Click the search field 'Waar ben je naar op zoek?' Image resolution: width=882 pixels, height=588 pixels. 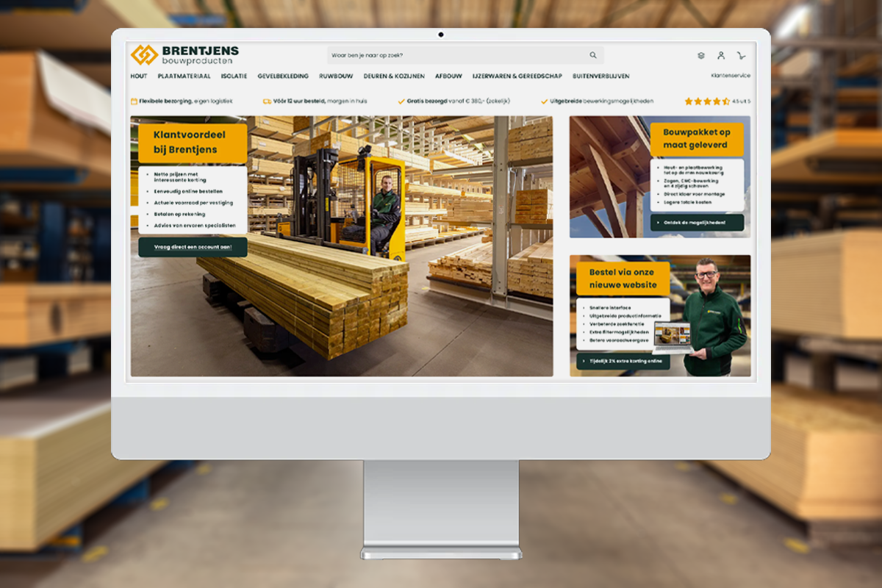point(456,55)
